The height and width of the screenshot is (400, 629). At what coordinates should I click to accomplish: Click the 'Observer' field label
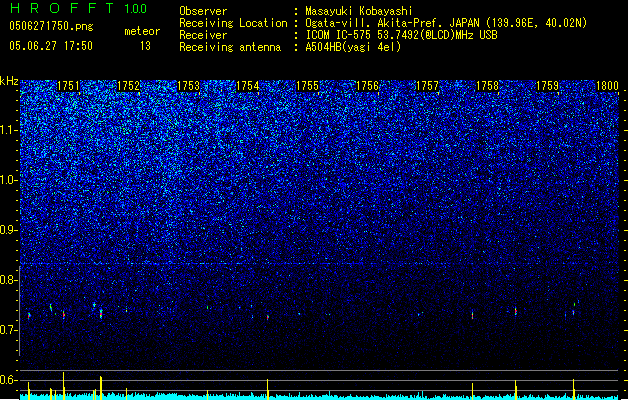click(x=203, y=11)
